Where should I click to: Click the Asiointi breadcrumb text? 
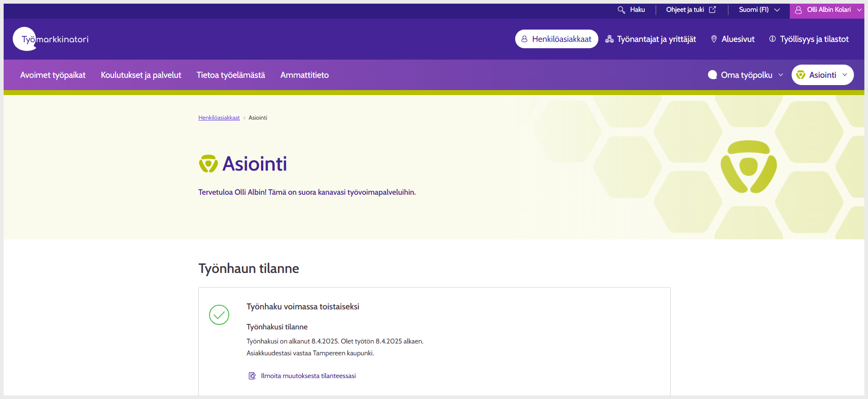[x=258, y=118]
